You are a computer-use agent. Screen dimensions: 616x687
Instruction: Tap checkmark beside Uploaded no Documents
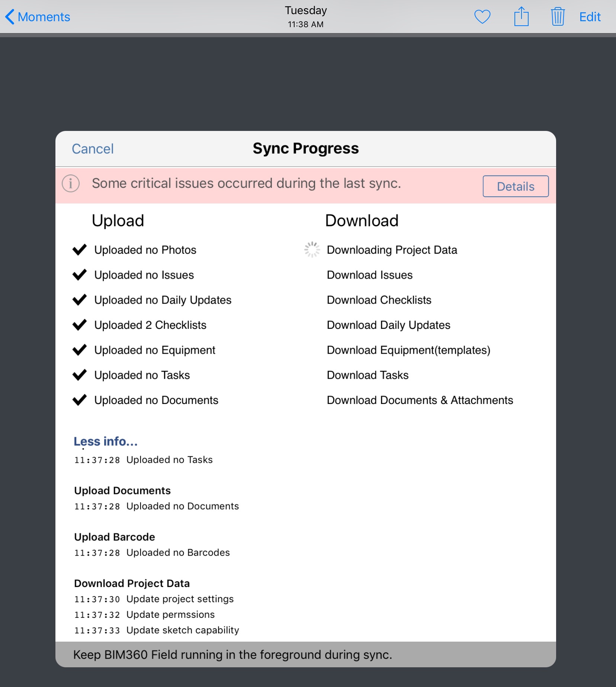coord(79,400)
